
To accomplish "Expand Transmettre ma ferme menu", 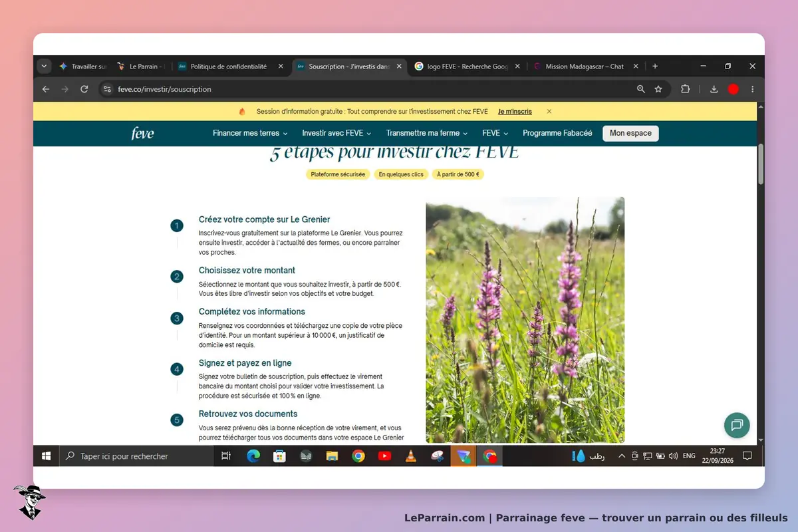I will (x=427, y=133).
